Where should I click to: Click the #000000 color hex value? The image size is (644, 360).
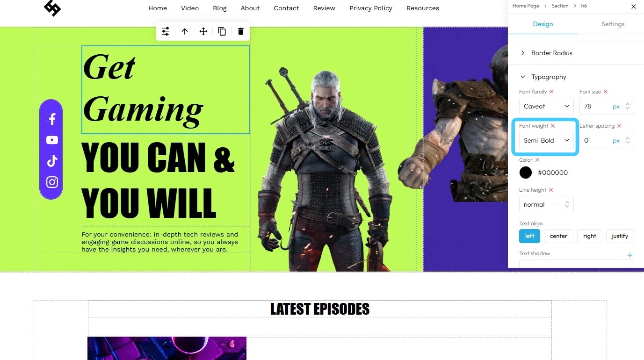(553, 173)
